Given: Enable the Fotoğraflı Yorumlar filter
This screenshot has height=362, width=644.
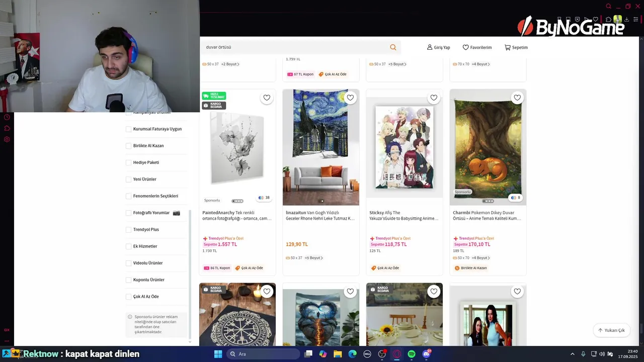Looking at the screenshot, I should pyautogui.click(x=128, y=213).
